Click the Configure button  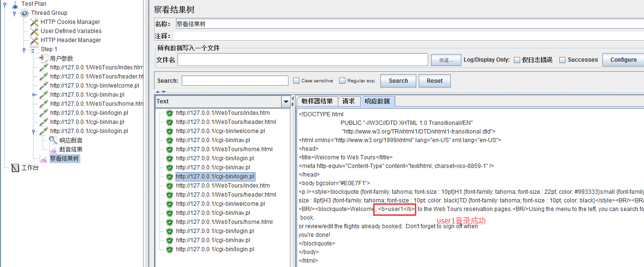pyautogui.click(x=623, y=60)
